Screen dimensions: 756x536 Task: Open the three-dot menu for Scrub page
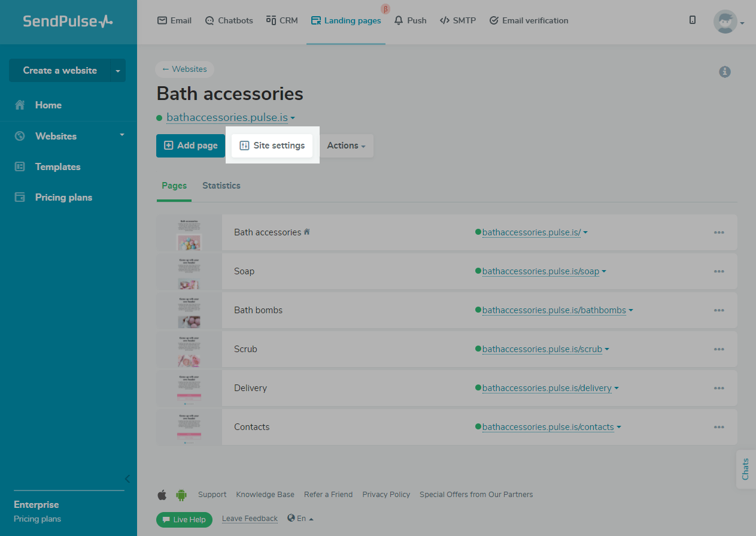tap(719, 349)
